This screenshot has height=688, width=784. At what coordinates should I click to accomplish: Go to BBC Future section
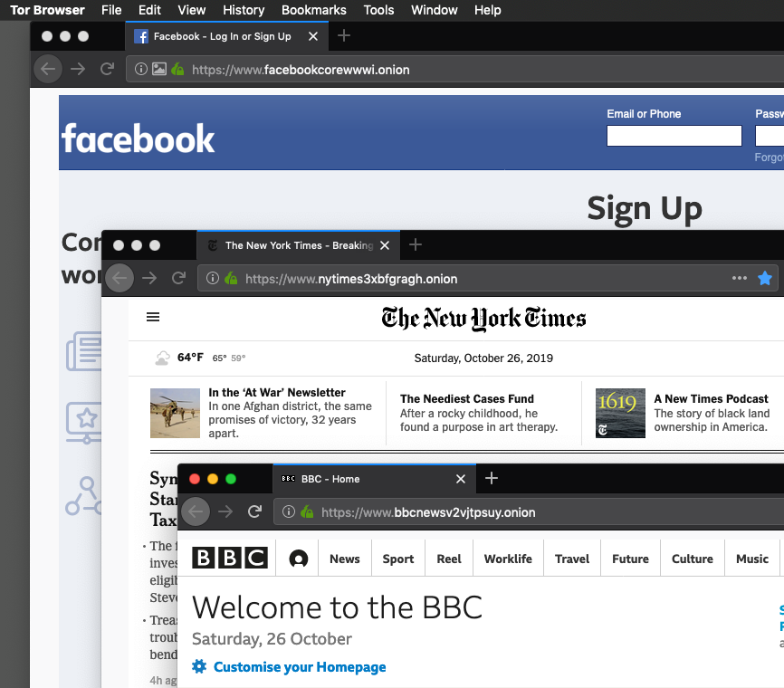(630, 559)
